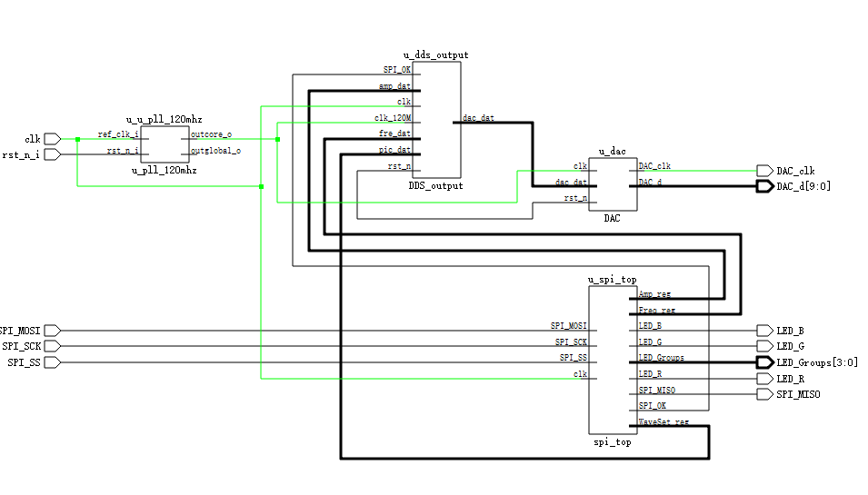Select the clk input port symbol
This screenshot has height=495, width=868.
pos(53,139)
